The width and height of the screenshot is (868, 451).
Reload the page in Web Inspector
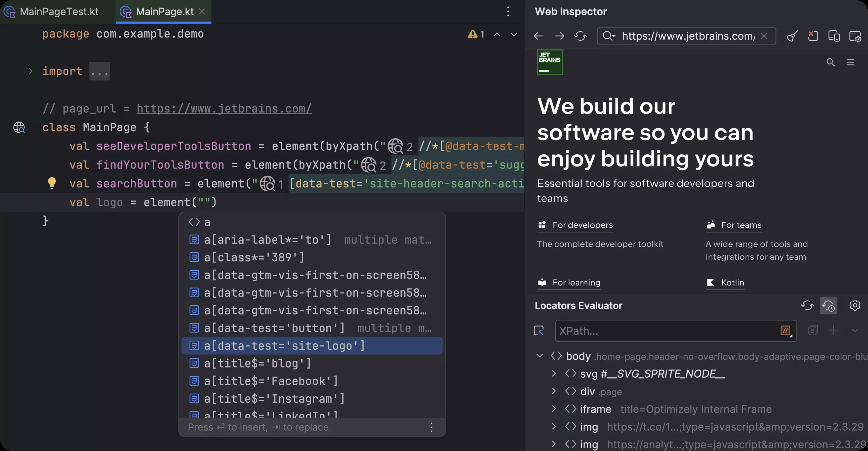(x=581, y=36)
